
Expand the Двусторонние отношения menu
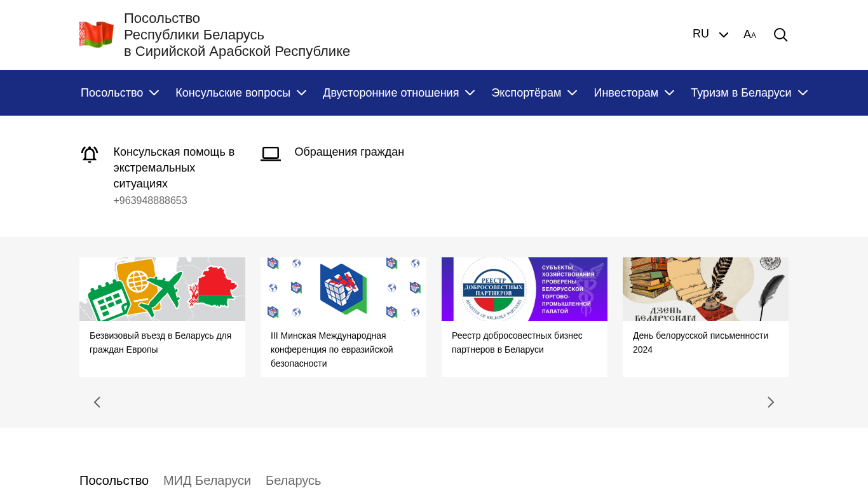pos(399,93)
